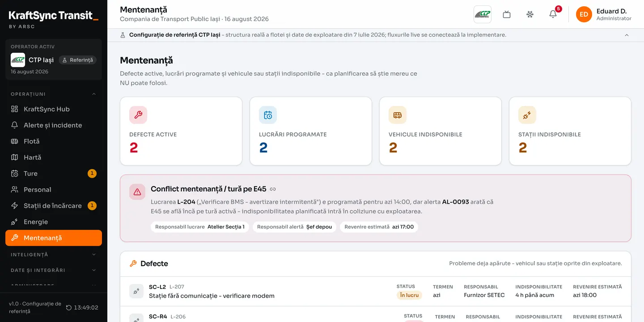The height and width of the screenshot is (322, 644).
Task: Click the count on the Vehicule indisponibile card
Action: [393, 148]
